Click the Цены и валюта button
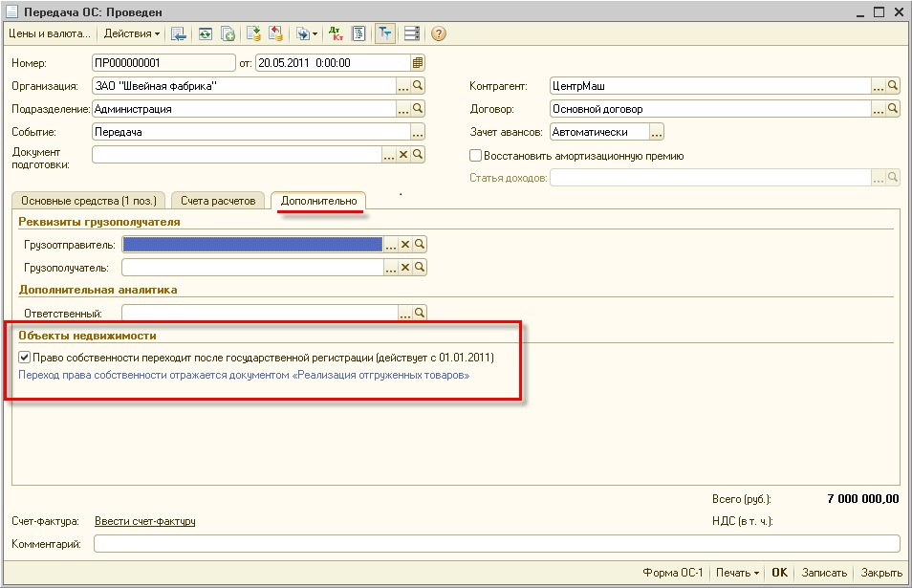The height and width of the screenshot is (588, 912). [49, 33]
